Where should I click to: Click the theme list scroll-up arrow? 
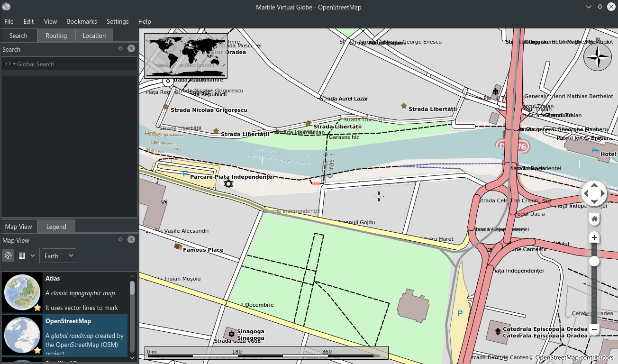(132, 276)
